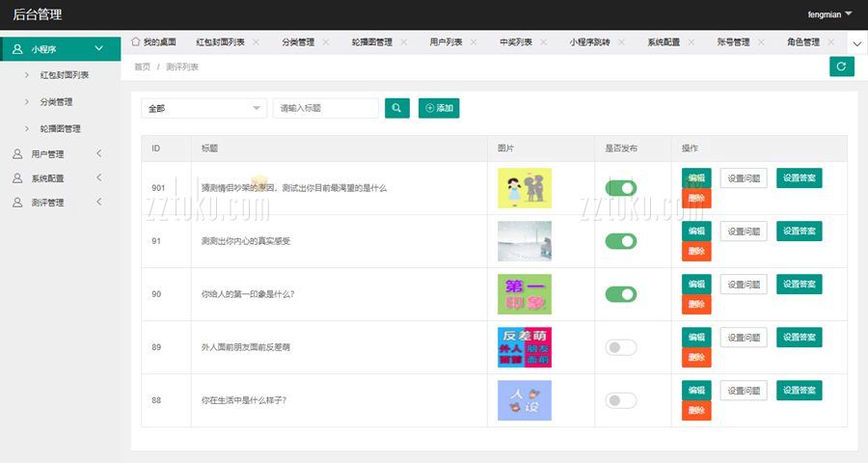Viewport: 868px width, 463px height.
Task: Open the 第一印象 thumbnail image
Action: pyautogui.click(x=524, y=294)
